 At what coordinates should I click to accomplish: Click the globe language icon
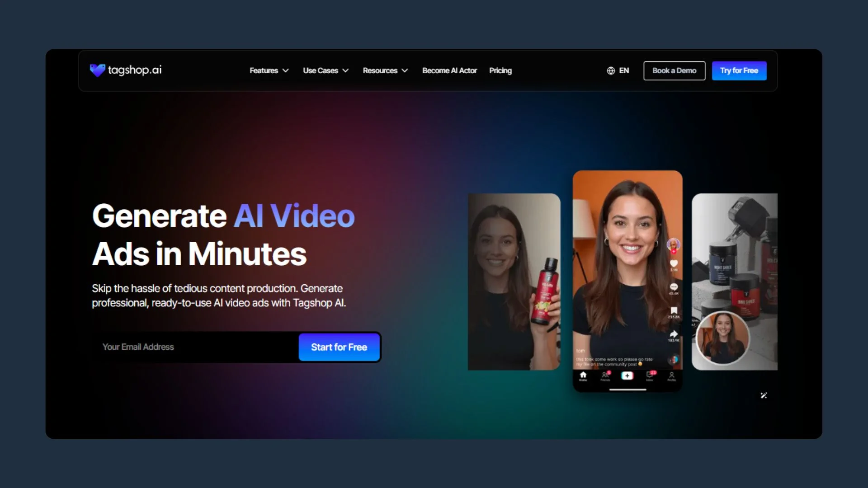tap(611, 70)
